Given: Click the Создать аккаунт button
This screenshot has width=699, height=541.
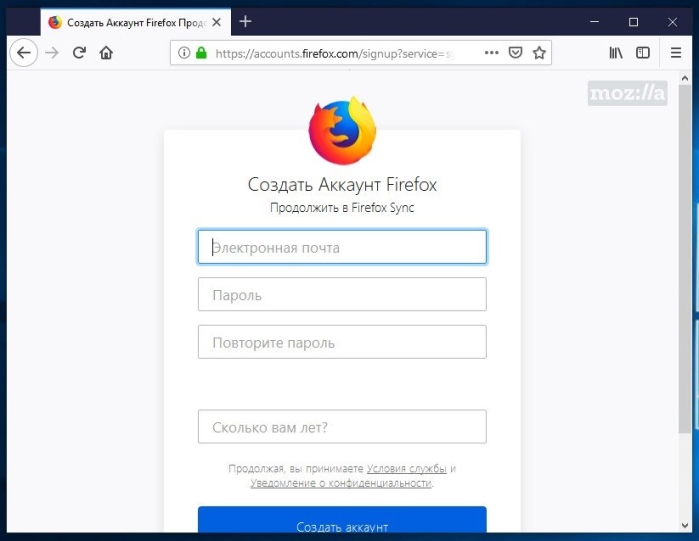Looking at the screenshot, I should coord(342,520).
